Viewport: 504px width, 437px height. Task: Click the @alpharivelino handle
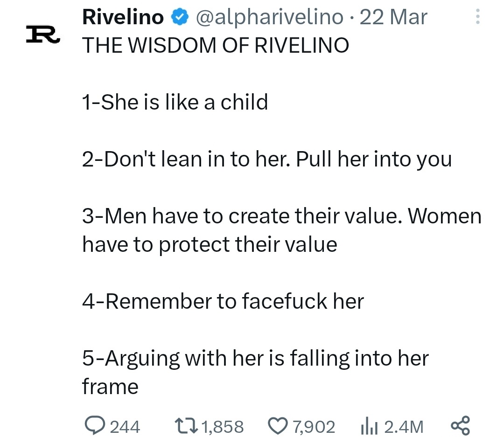[269, 17]
